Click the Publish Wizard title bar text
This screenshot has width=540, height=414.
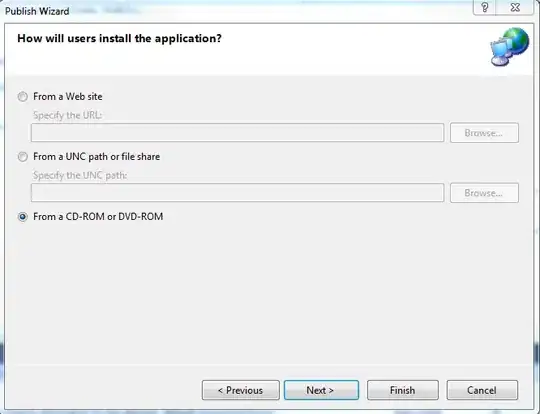[x=37, y=11]
